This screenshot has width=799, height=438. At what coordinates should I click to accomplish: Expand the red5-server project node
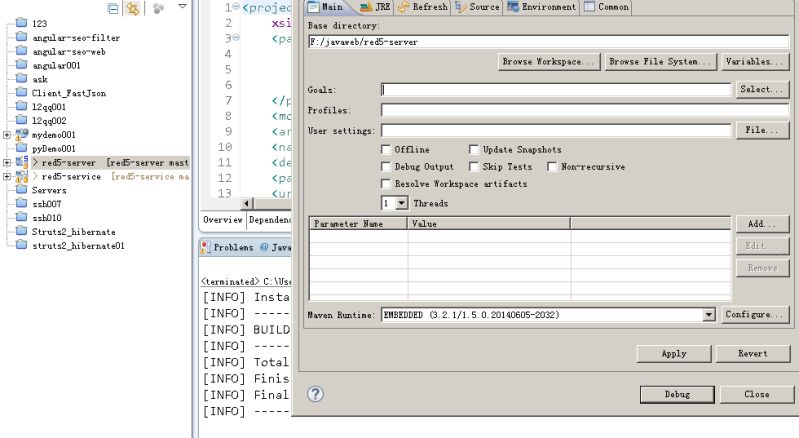7,162
